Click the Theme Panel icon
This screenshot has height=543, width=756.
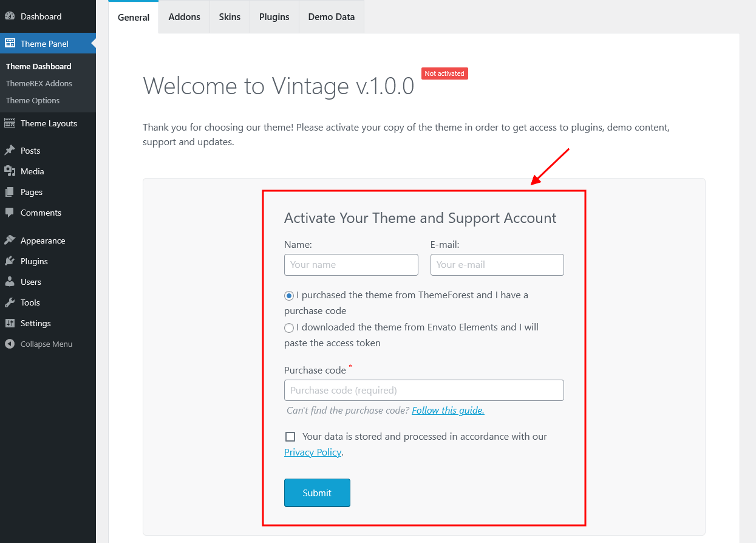point(10,44)
